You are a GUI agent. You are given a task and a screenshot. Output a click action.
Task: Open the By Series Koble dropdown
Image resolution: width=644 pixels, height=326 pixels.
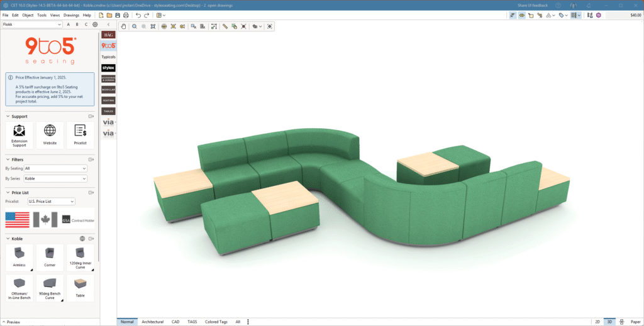pos(55,178)
